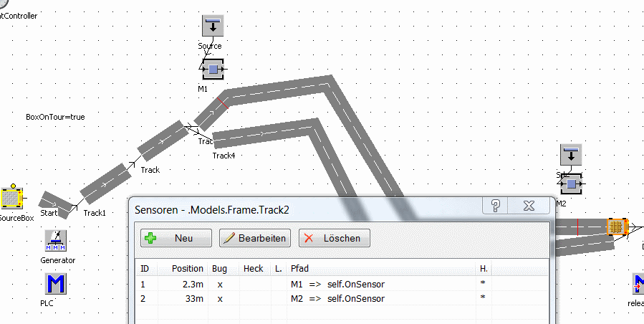Click the Neu button to add sensor
This screenshot has height=324, width=644.
click(x=176, y=238)
